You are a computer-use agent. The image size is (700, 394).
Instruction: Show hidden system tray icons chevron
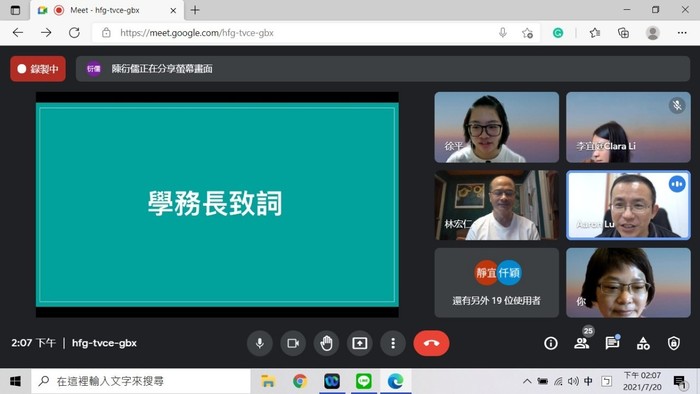527,381
